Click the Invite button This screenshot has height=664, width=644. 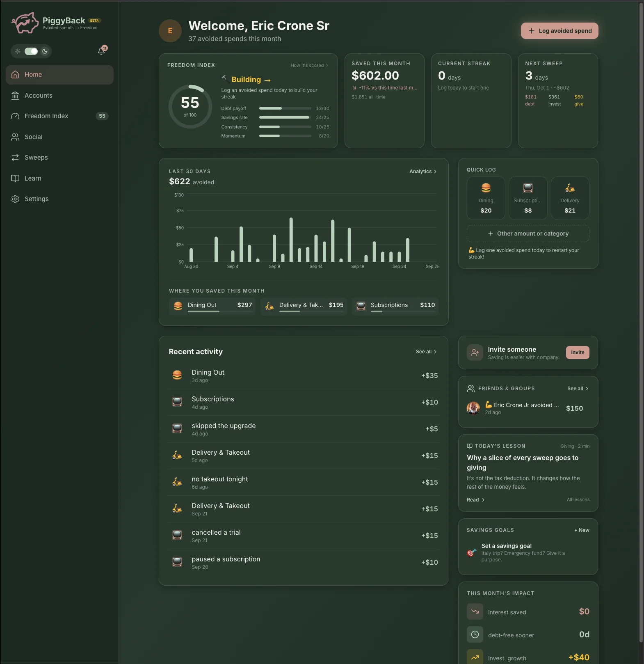(x=578, y=353)
